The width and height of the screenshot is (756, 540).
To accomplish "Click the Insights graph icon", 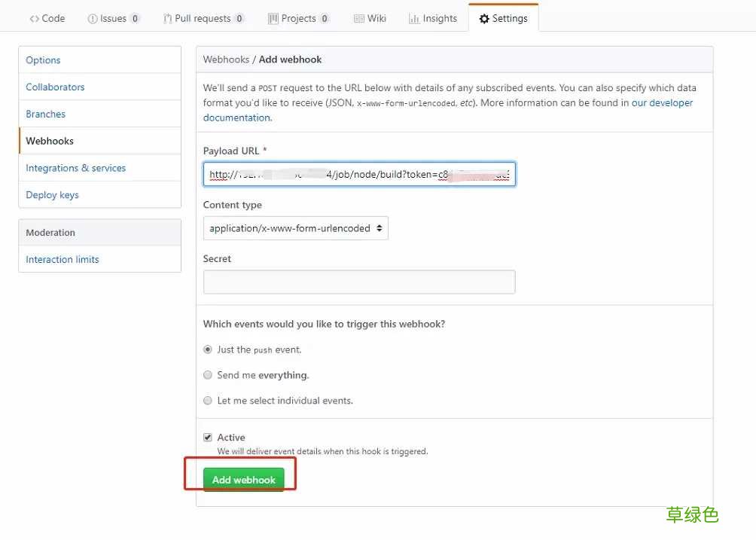I will [415, 17].
